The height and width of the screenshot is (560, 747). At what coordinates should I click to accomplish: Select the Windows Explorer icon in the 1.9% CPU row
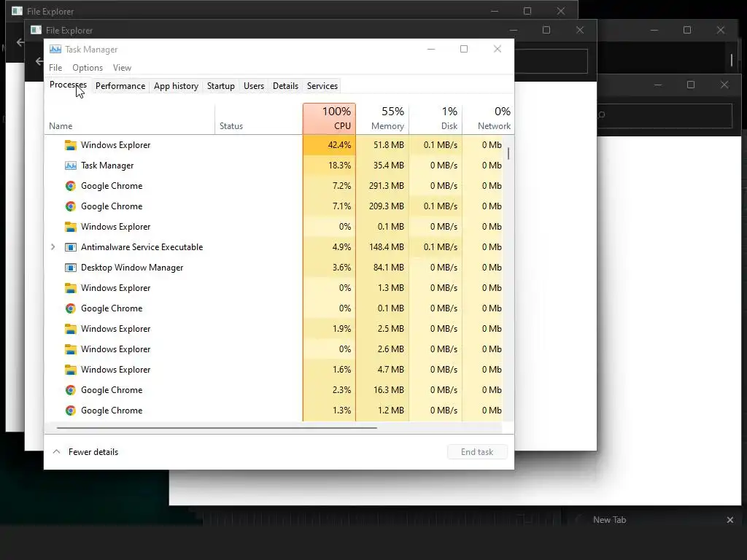71,329
